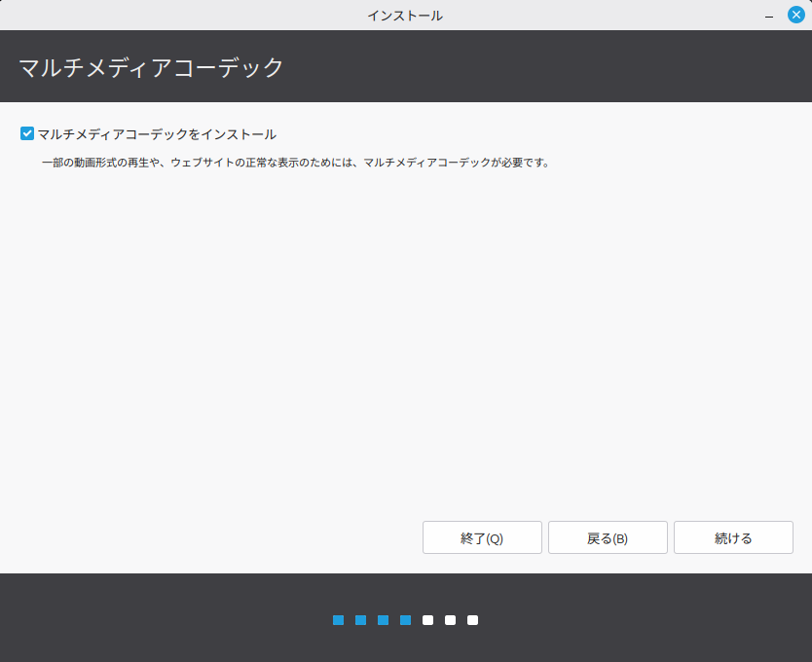The height and width of the screenshot is (662, 812).
Task: Click the マルチメディアコーデックをインストール label text
Action: pos(156,134)
